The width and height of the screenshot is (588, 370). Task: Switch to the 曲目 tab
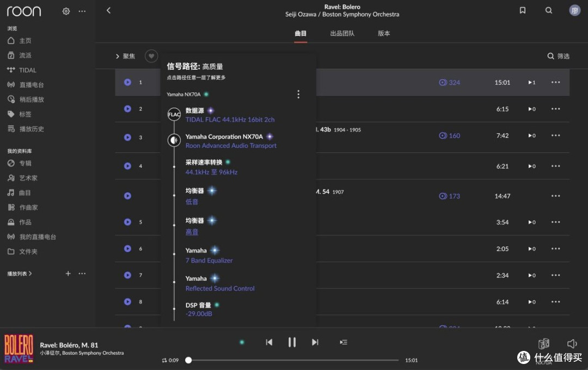301,33
